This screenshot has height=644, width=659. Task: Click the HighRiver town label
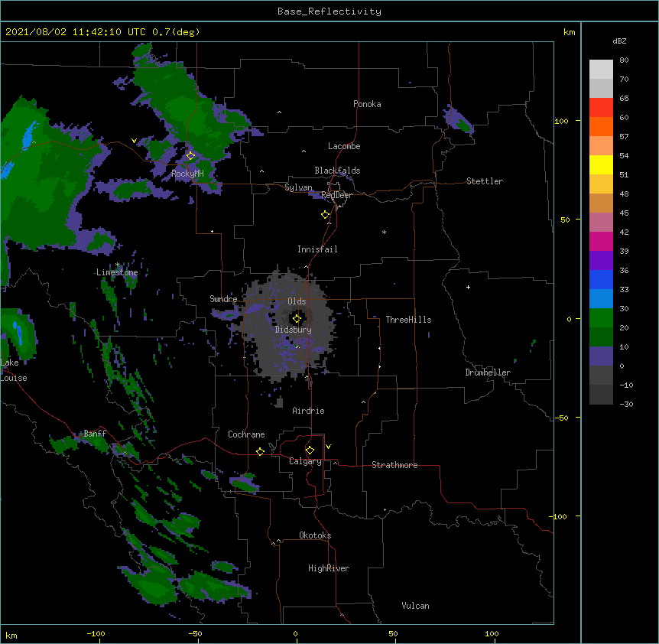329,568
